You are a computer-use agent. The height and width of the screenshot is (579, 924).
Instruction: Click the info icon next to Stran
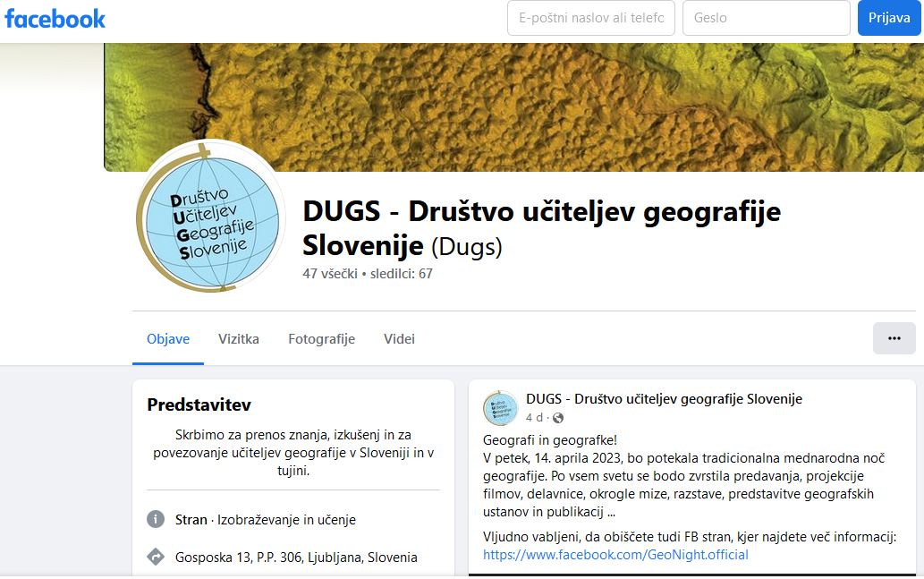[156, 519]
